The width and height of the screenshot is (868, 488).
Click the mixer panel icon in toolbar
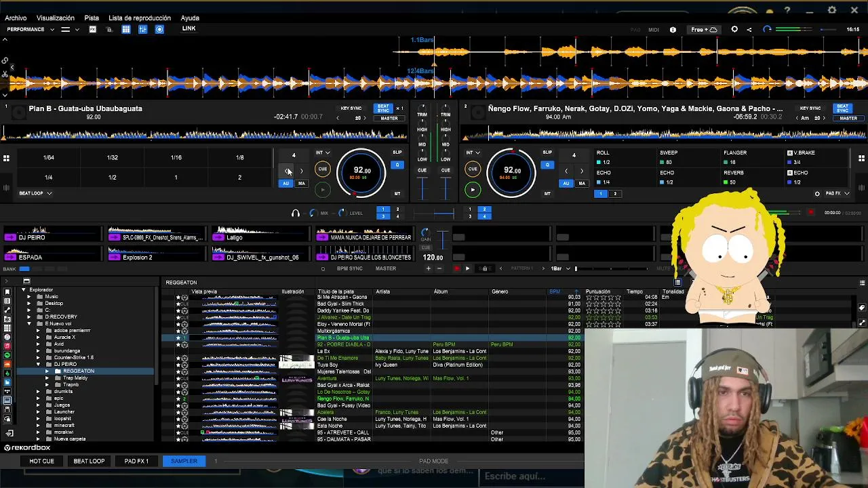coord(143,29)
